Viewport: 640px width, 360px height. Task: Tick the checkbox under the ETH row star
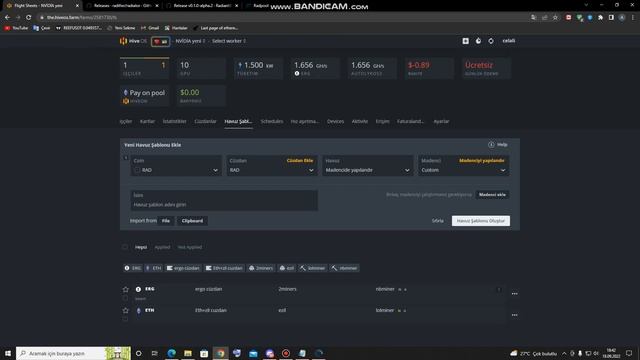125,319
